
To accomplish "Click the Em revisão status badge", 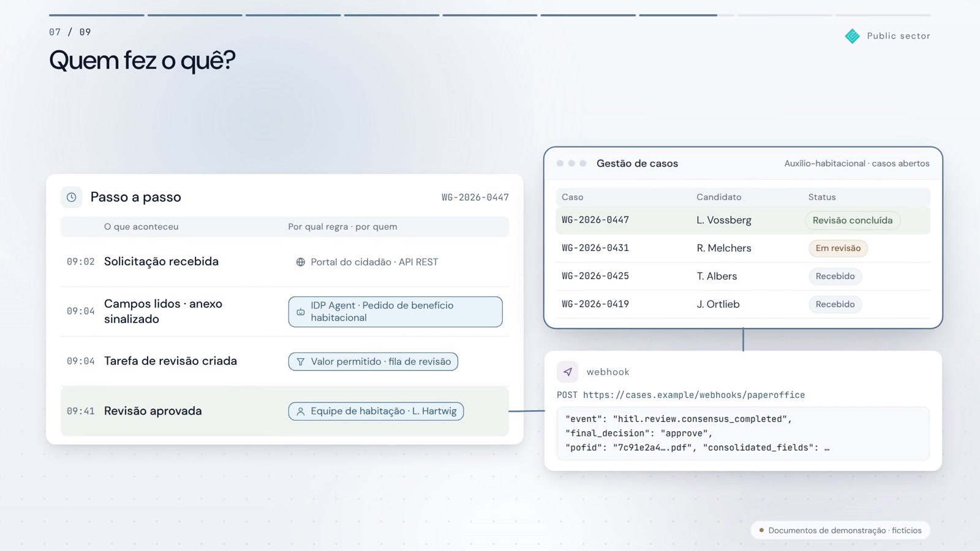I will pos(838,248).
